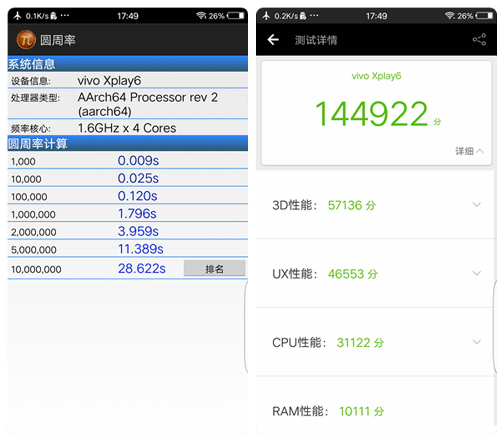Click the 排名 ranking button
504x442 pixels.
(214, 269)
